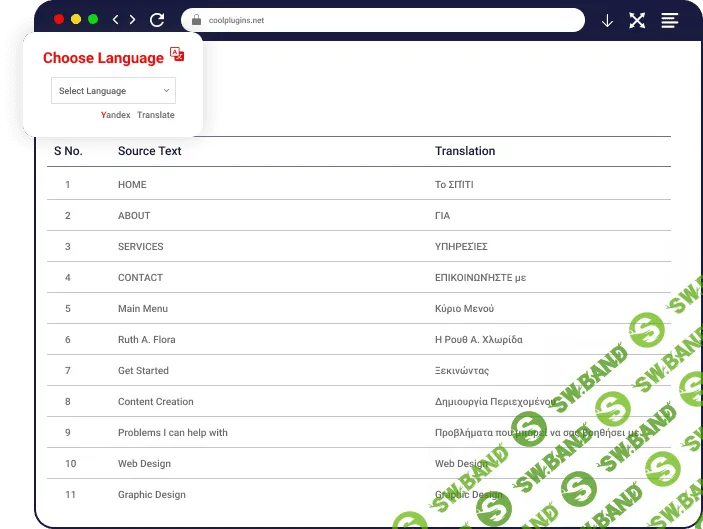Screen dimensions: 703x529
Task: Click the yellow minimize dot
Action: (x=76, y=20)
